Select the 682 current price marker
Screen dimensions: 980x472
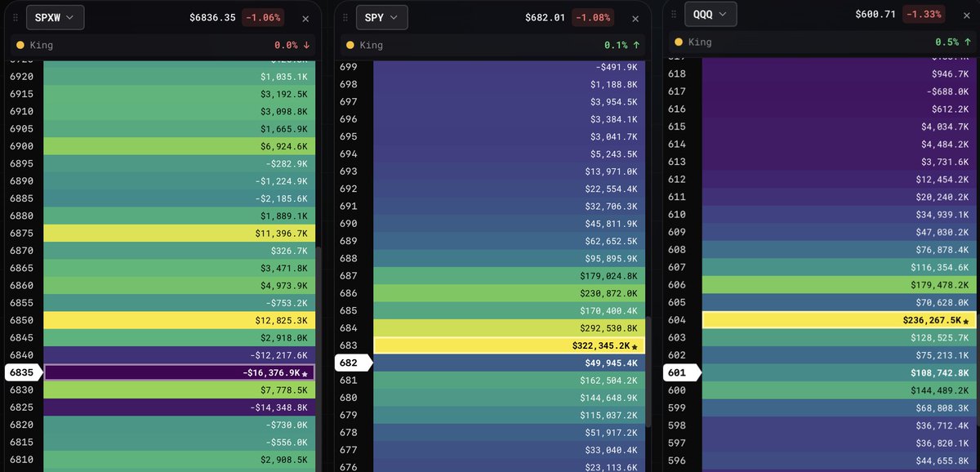(352, 363)
